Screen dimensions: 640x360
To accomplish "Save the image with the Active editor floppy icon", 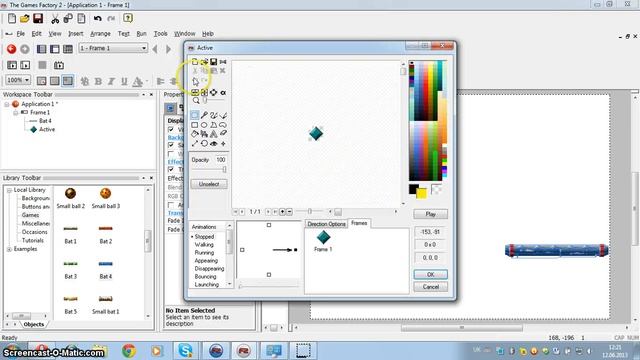I will pos(213,62).
